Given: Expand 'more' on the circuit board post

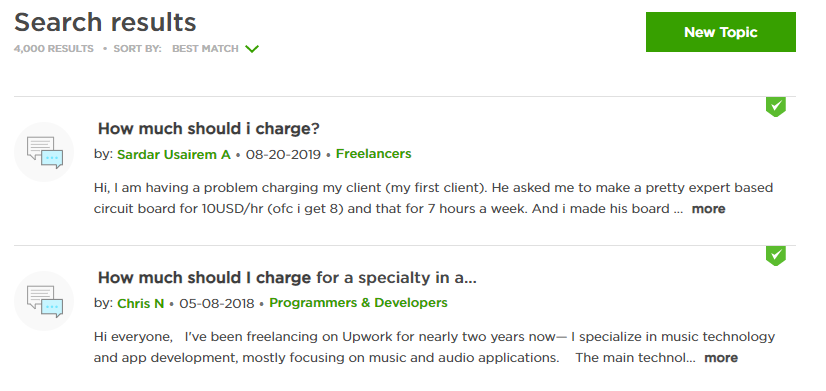Looking at the screenshot, I should (708, 209).
